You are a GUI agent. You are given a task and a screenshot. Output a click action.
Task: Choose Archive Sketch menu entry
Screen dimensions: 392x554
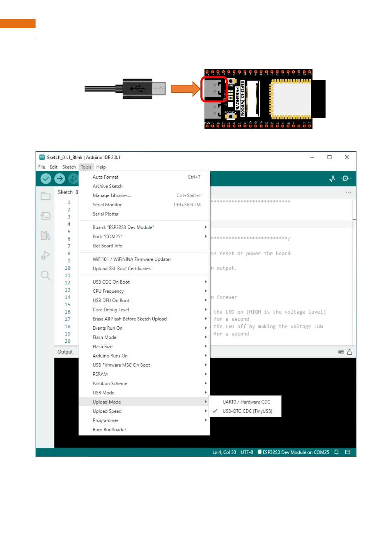tap(144, 186)
